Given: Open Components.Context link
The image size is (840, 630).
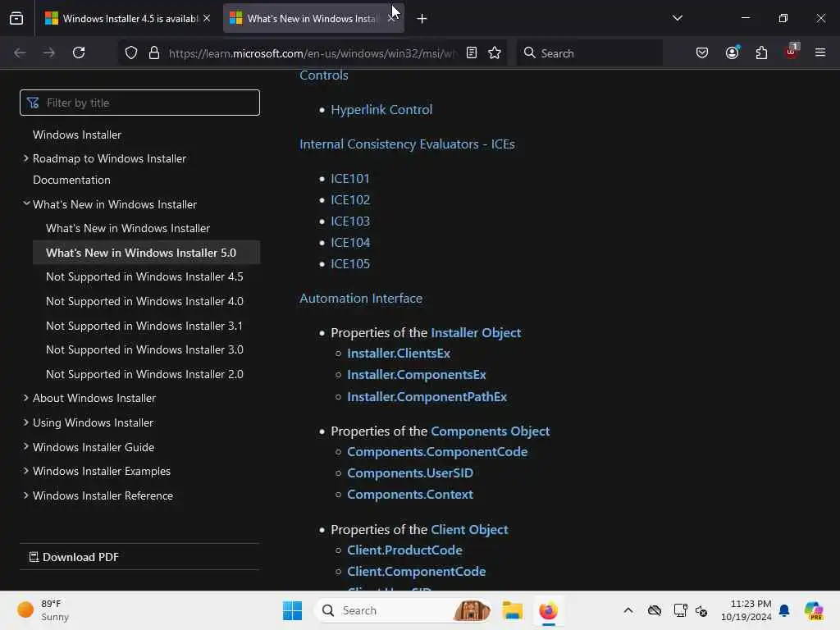Looking at the screenshot, I should coord(410,495).
